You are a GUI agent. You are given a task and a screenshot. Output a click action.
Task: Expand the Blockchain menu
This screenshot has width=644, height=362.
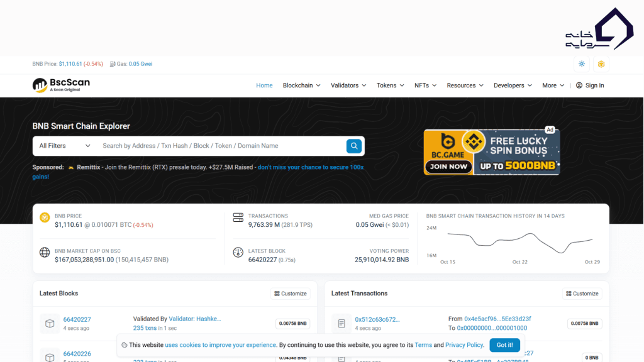(x=301, y=85)
